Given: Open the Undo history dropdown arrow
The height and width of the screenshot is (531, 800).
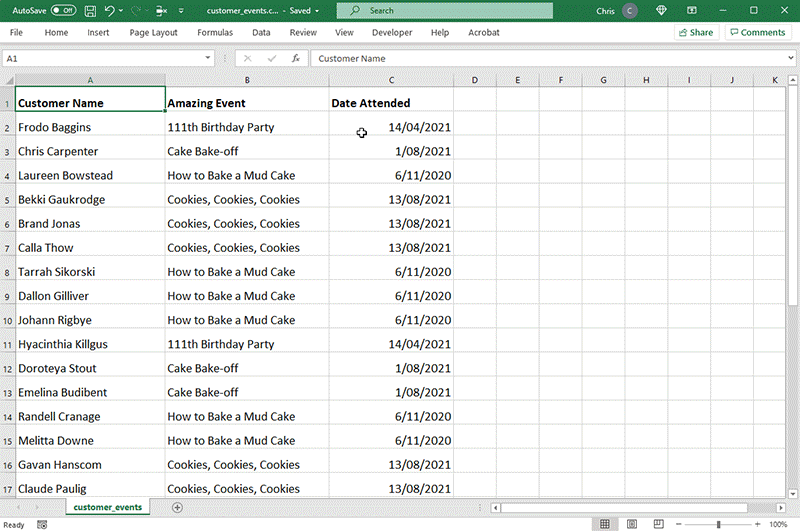Looking at the screenshot, I should click(x=121, y=11).
